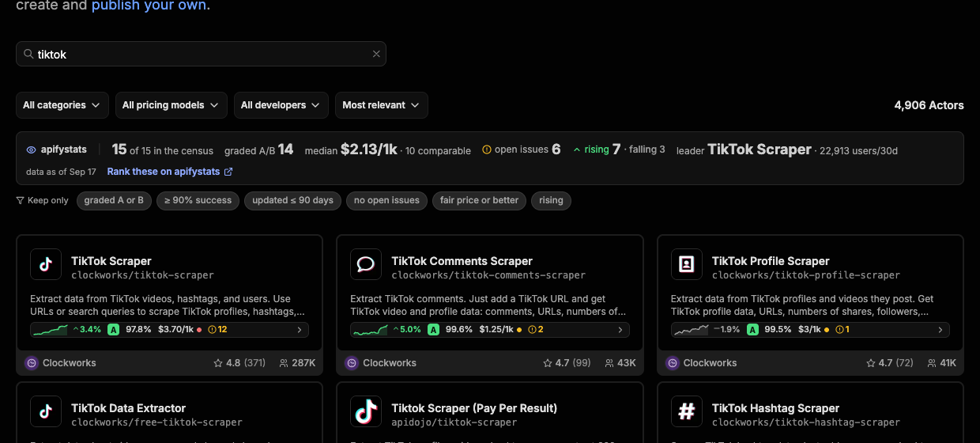
Task: Click the $1.25/1k price on Comments Scraper
Action: [x=496, y=330]
